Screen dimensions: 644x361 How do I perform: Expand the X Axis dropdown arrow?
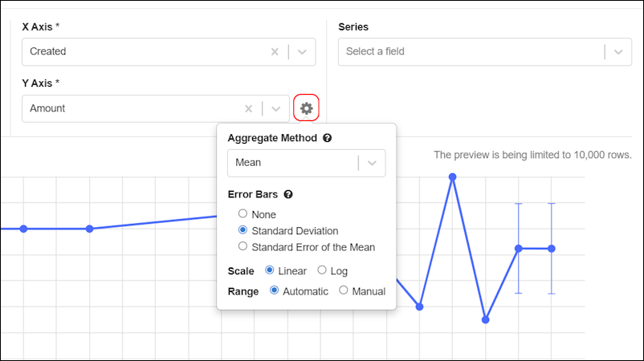[302, 51]
